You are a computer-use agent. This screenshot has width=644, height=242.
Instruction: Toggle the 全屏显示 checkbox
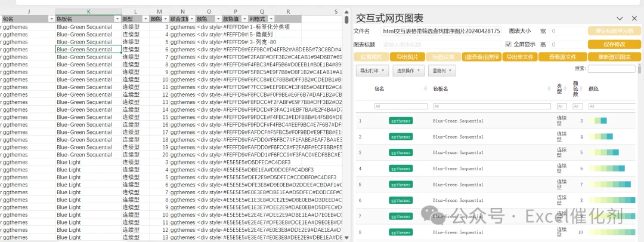pos(509,44)
